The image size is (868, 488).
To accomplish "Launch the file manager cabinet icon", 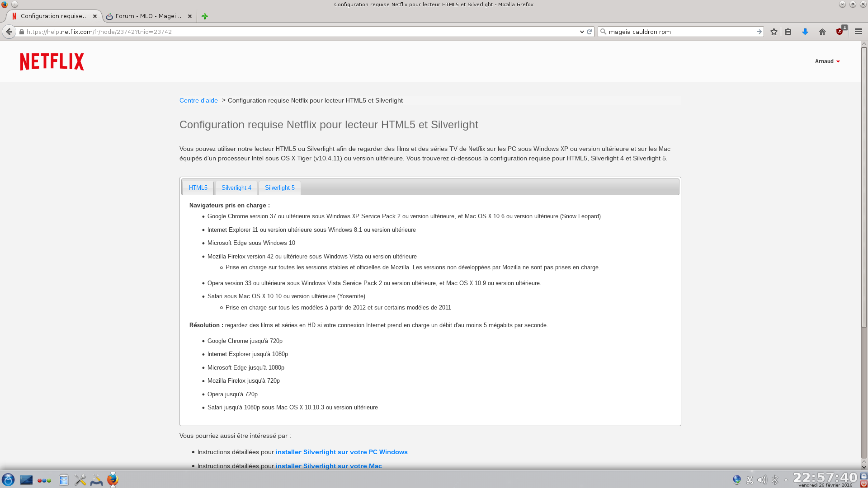I will (64, 480).
